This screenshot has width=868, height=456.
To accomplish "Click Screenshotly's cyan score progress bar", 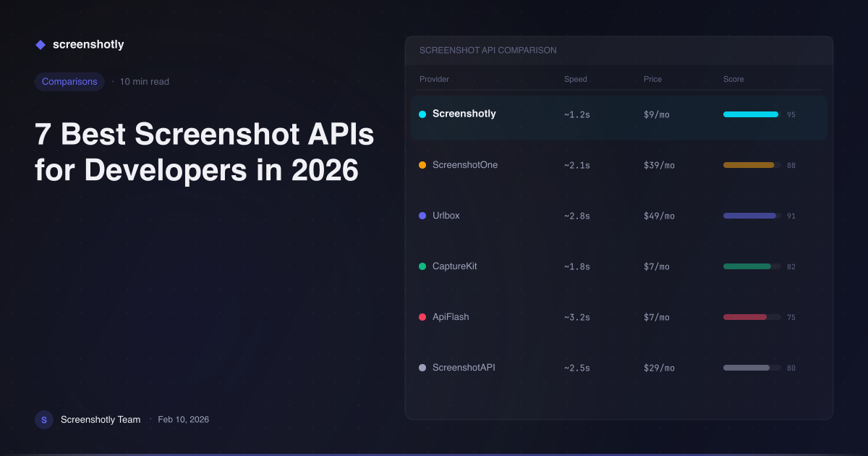I will tap(750, 114).
